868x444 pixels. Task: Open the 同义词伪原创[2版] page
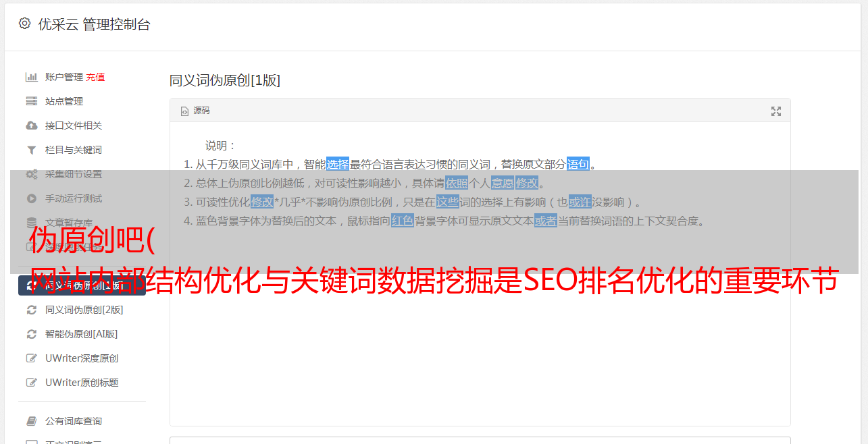click(84, 310)
